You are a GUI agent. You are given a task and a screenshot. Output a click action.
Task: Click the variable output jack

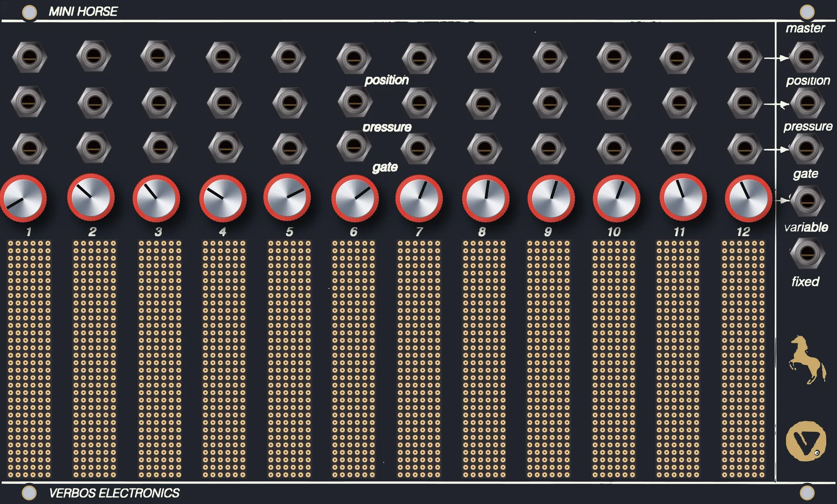click(x=808, y=201)
